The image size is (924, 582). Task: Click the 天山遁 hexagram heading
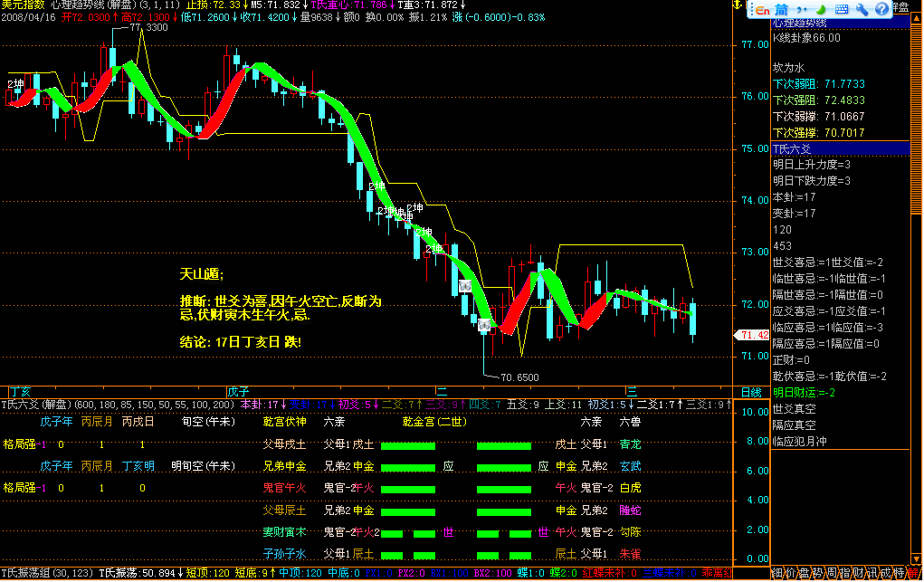coord(202,273)
